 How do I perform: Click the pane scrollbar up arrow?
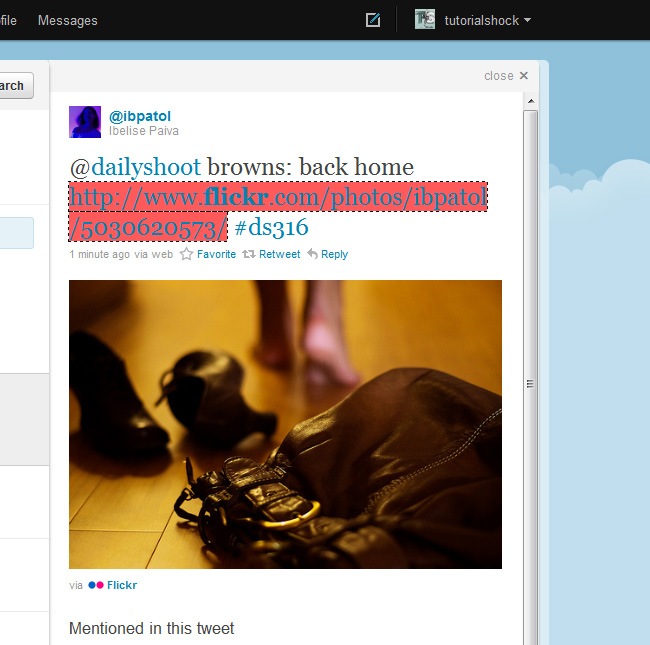click(x=530, y=101)
